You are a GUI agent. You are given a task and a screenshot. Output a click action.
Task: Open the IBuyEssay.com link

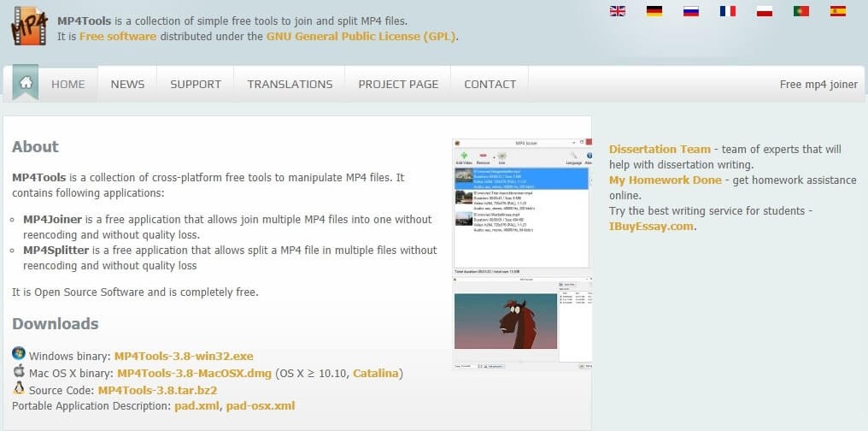tap(651, 226)
